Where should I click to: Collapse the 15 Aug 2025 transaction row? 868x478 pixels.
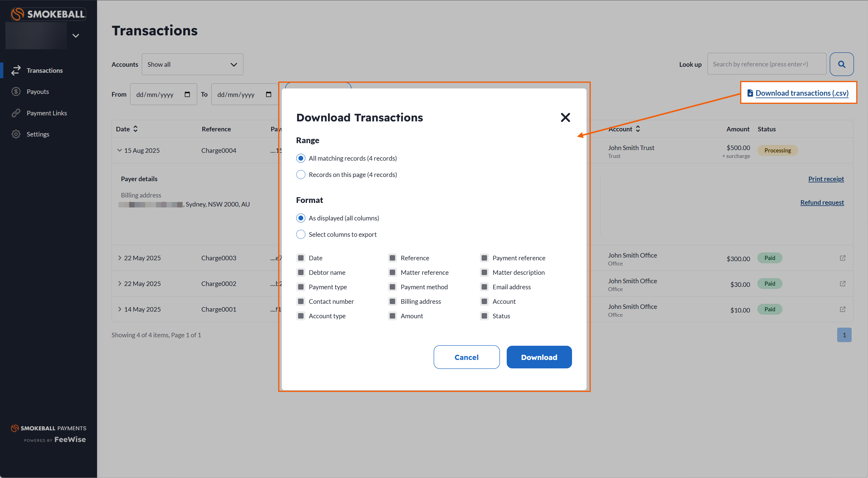coord(120,150)
